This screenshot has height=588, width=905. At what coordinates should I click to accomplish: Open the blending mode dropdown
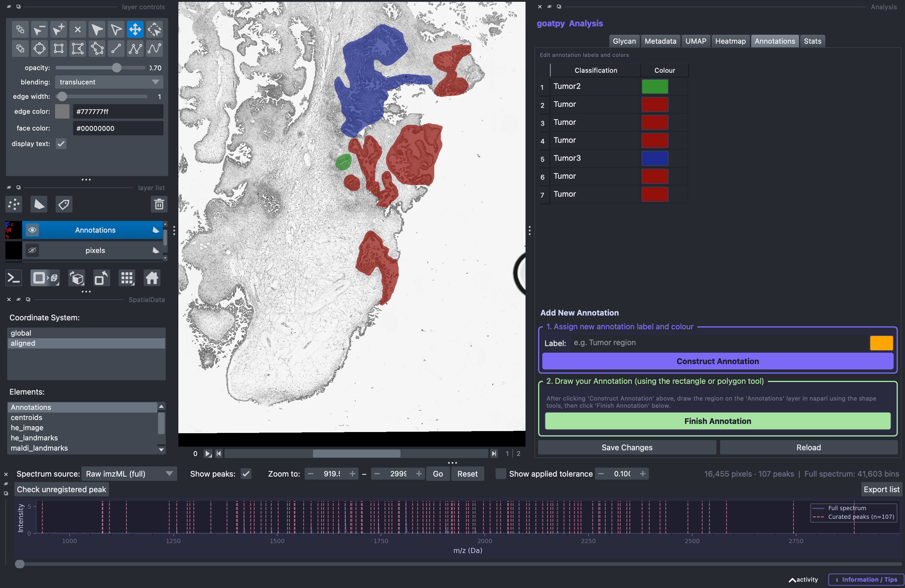click(x=109, y=82)
